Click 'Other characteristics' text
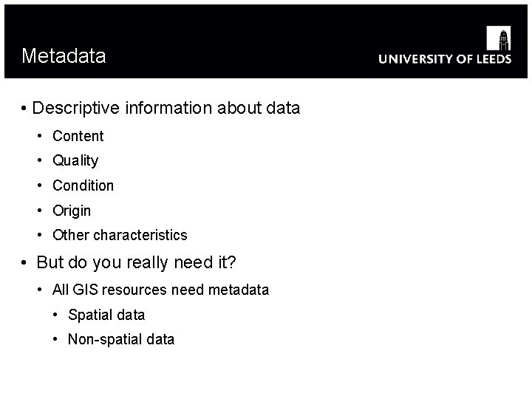532x399 pixels. tap(120, 235)
